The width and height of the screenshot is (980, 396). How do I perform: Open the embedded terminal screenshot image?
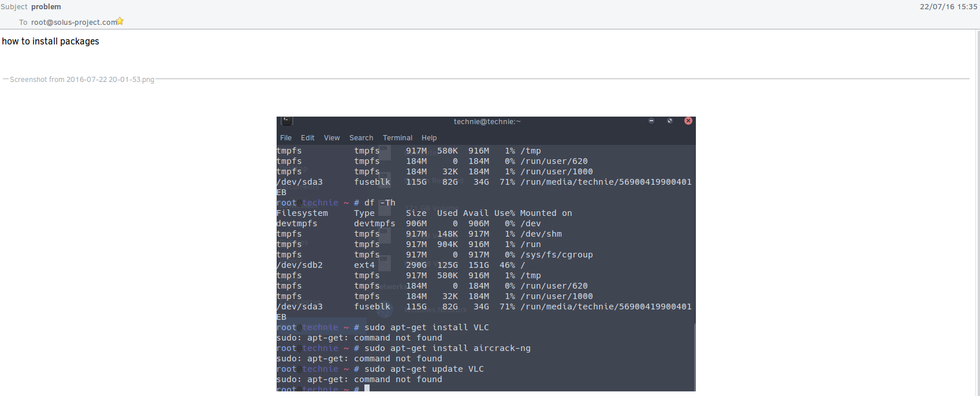[x=486, y=254]
